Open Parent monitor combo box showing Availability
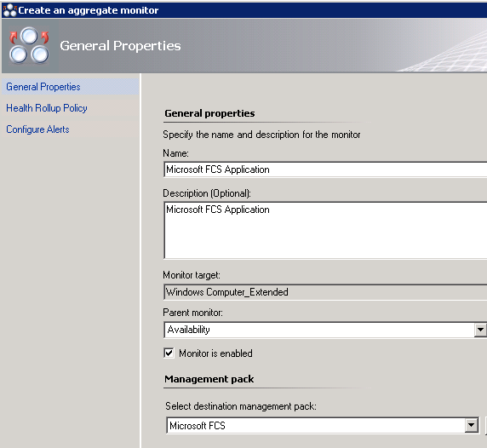Image resolution: width=487 pixels, height=448 pixels. [x=319, y=330]
